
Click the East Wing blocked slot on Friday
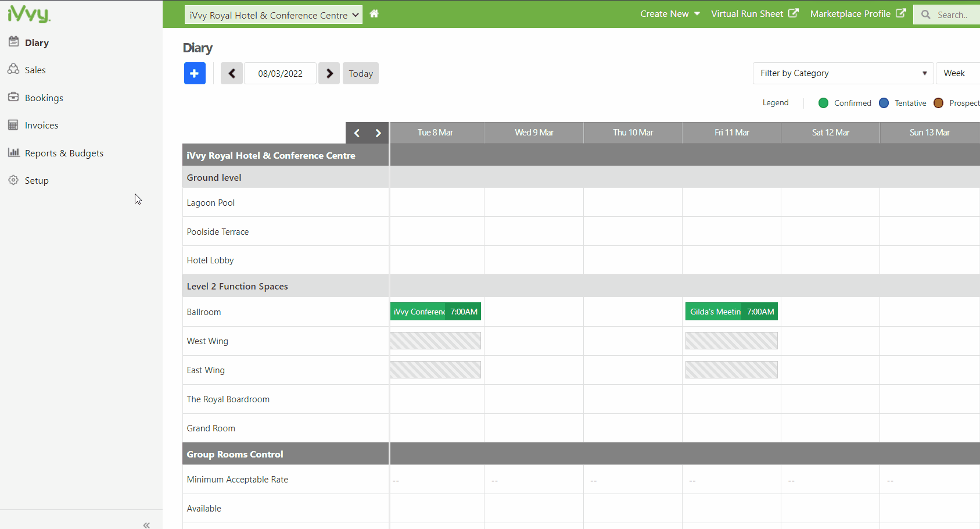pos(731,370)
